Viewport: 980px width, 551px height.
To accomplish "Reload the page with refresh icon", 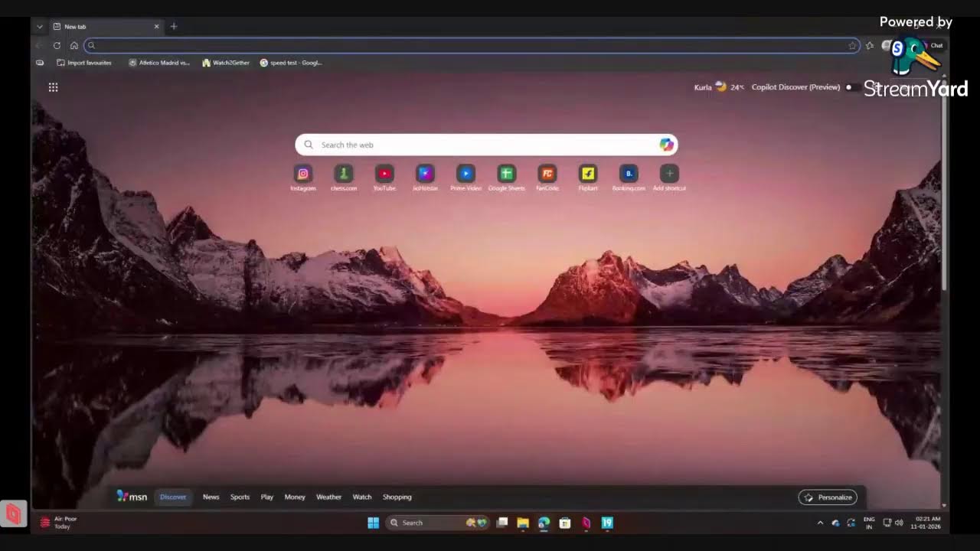I will (x=57, y=45).
